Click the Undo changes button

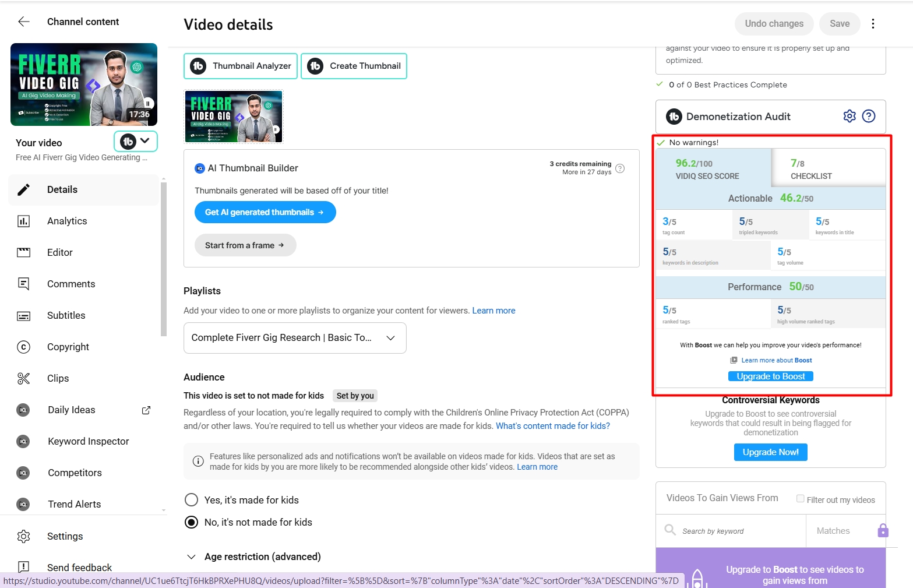[774, 24]
